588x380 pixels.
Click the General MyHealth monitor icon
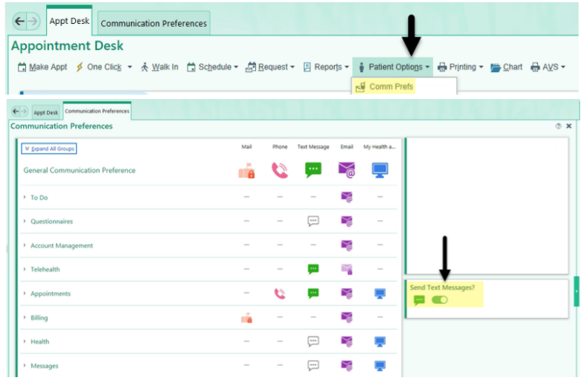point(380,170)
